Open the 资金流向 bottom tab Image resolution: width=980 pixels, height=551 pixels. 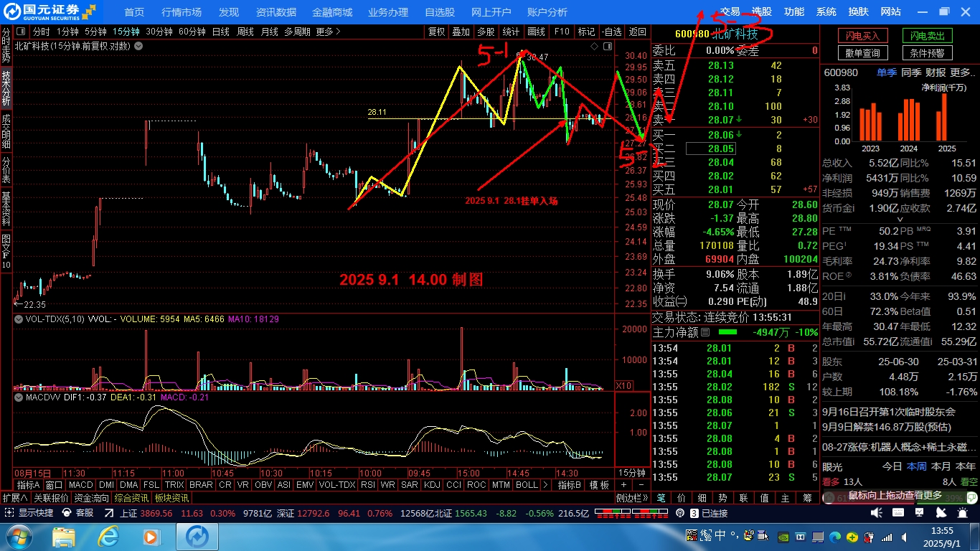coord(91,498)
